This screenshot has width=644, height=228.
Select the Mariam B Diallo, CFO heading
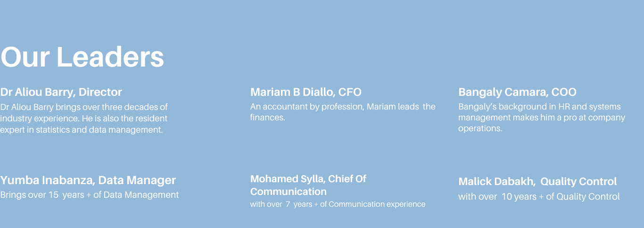click(306, 92)
